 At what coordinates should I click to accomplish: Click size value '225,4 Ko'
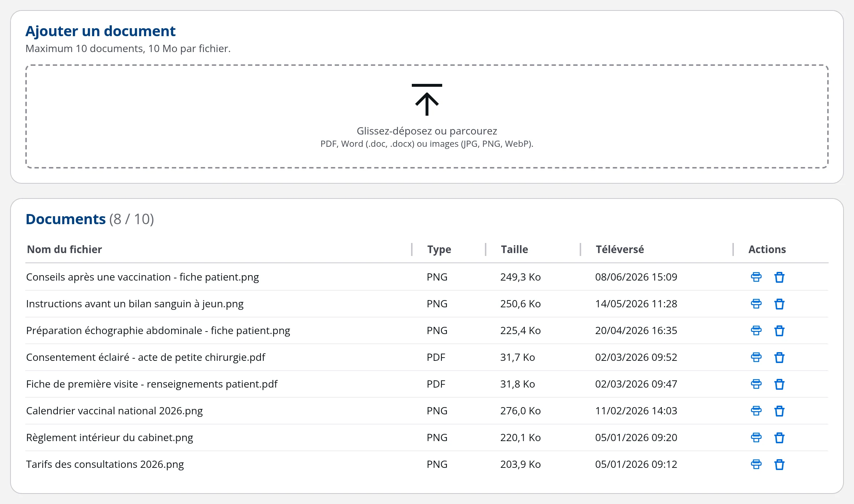[x=520, y=330]
